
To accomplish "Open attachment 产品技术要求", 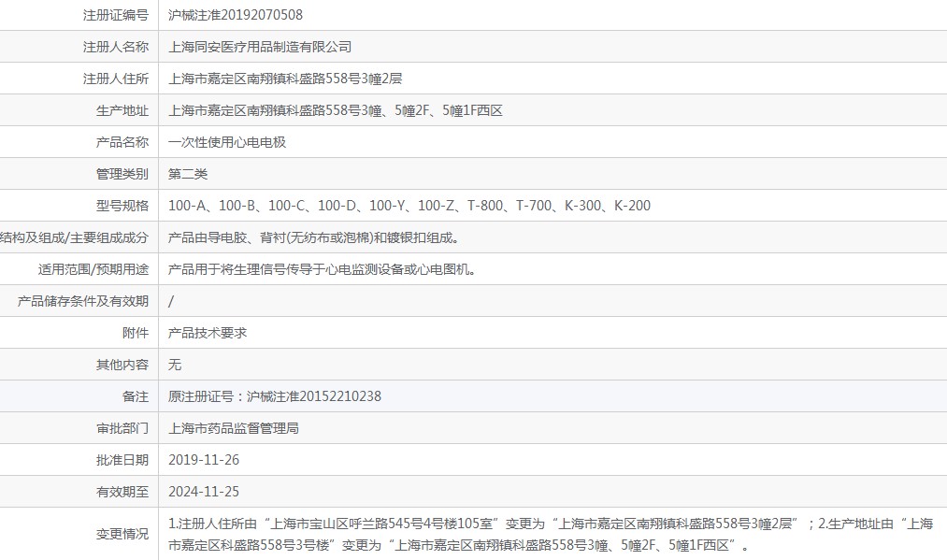I will point(208,333).
